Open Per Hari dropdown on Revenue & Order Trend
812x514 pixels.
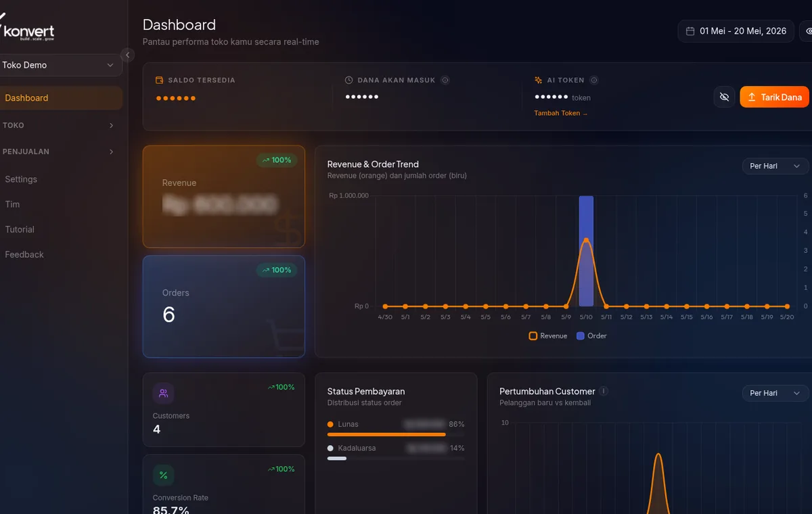tap(775, 166)
